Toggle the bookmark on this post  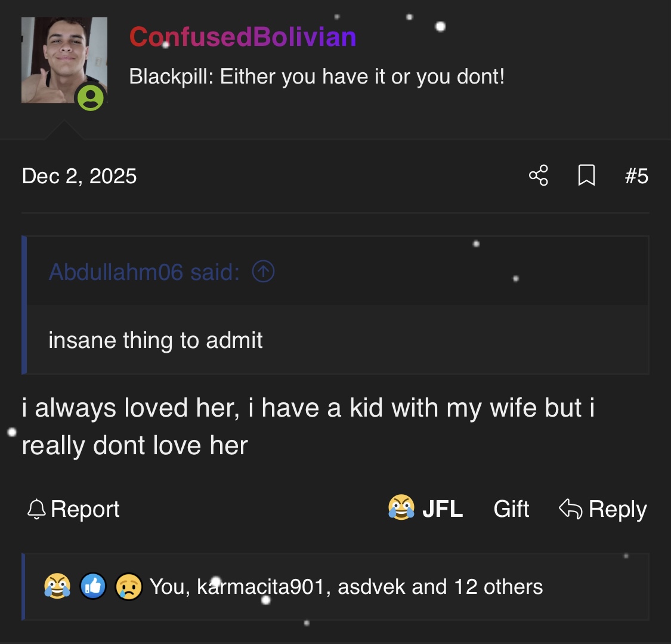[587, 175]
